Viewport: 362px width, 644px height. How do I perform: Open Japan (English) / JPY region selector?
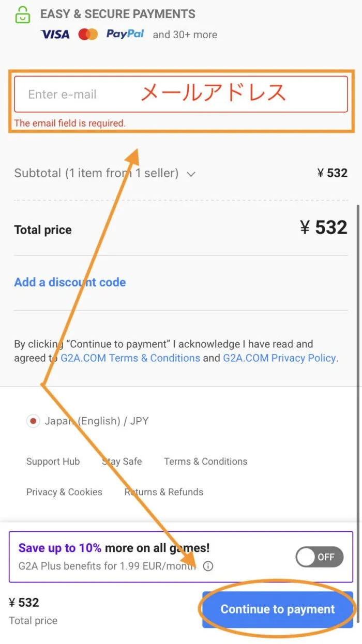(96, 421)
